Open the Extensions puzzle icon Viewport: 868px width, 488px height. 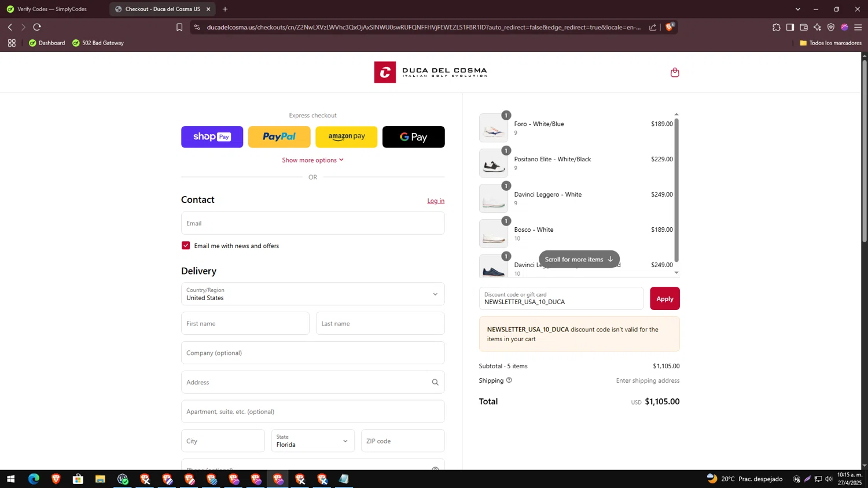[x=776, y=27]
